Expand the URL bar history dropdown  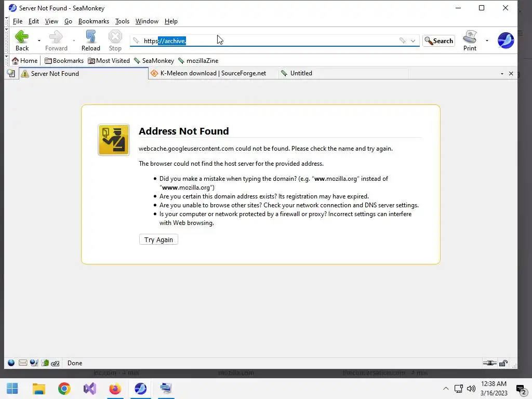(x=413, y=41)
